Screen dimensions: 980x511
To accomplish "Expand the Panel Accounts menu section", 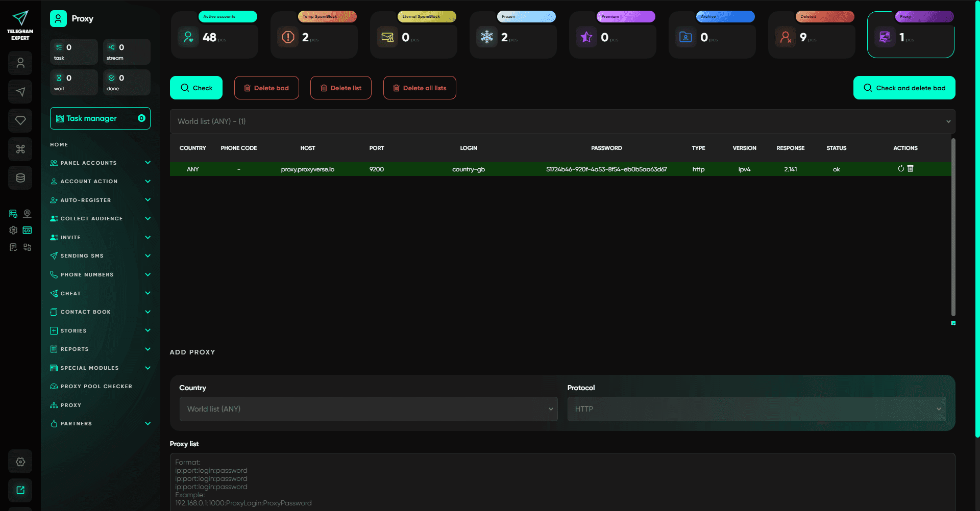I will tap(100, 163).
